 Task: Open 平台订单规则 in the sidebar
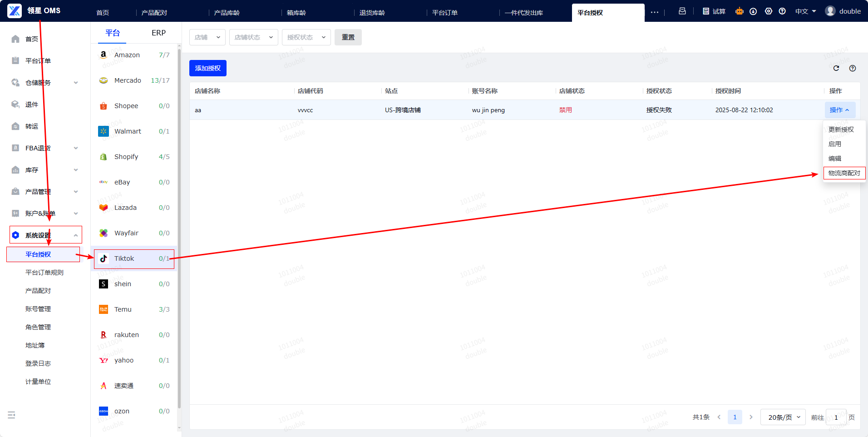click(44, 273)
